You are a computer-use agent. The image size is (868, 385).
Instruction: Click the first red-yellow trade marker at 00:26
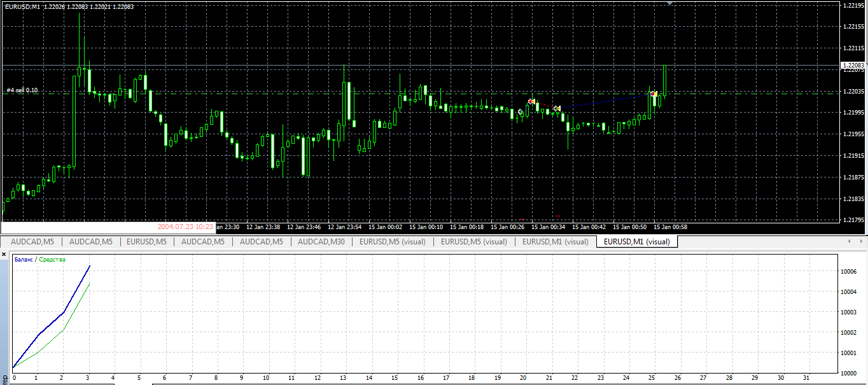pyautogui.click(x=531, y=101)
